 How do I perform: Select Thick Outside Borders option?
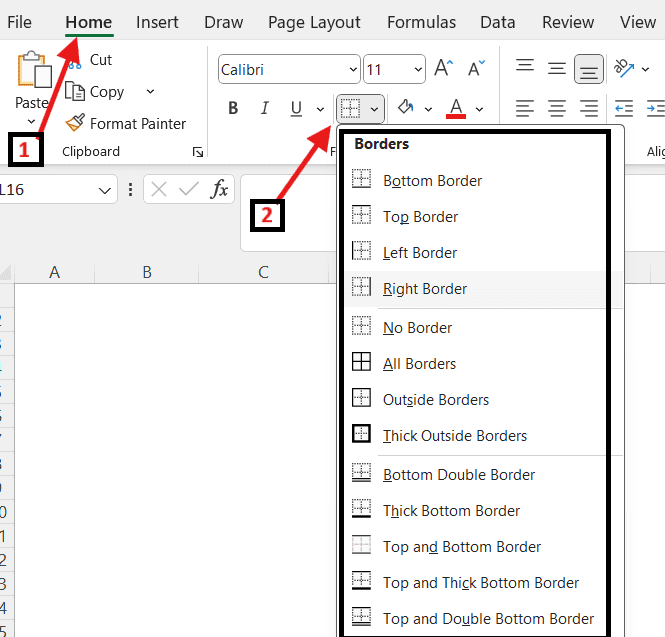coord(454,436)
